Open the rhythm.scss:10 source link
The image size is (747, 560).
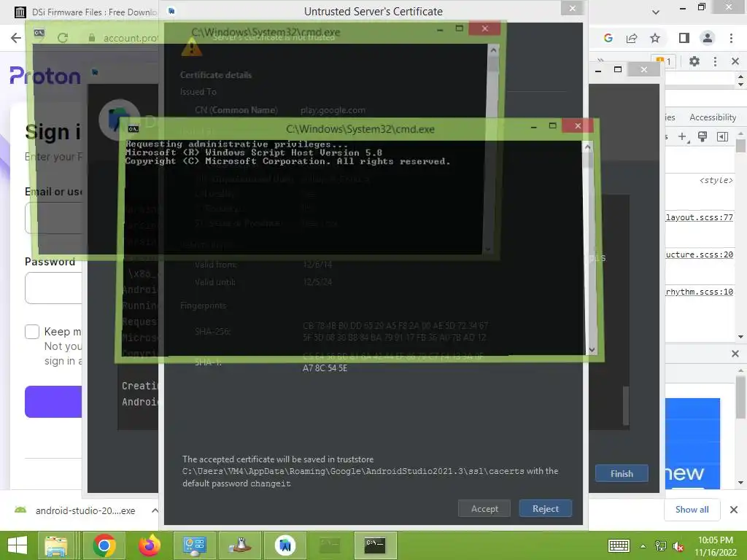[700, 292]
